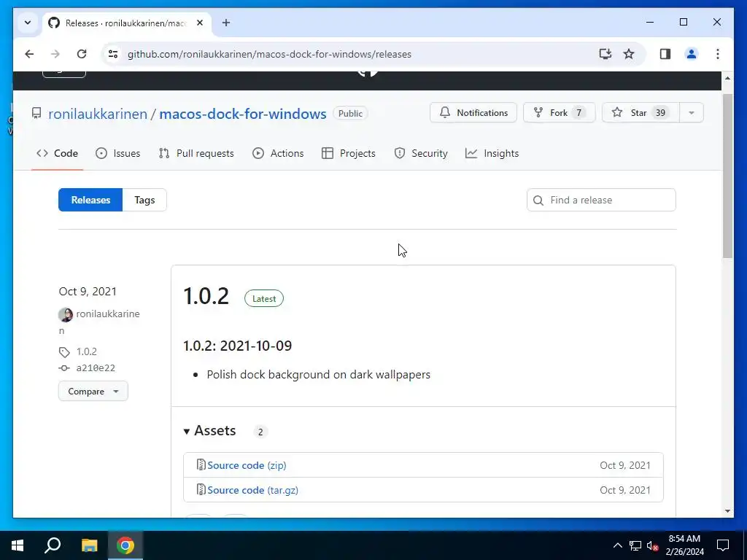Reload the GitHub releases page
747x560 pixels.
coord(82,54)
